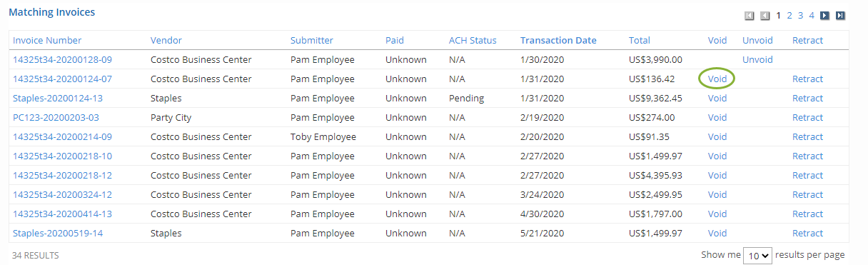Sort by Submitter column header
Image resolution: width=868 pixels, height=265 pixels.
coord(312,40)
